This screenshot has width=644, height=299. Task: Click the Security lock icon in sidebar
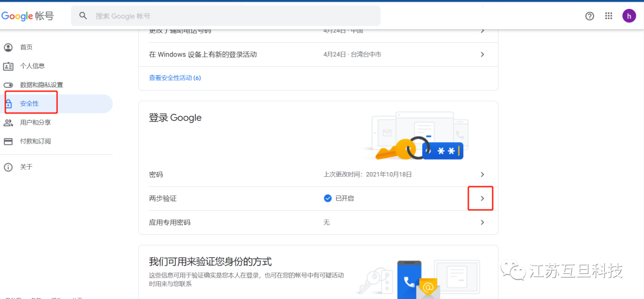click(x=8, y=104)
